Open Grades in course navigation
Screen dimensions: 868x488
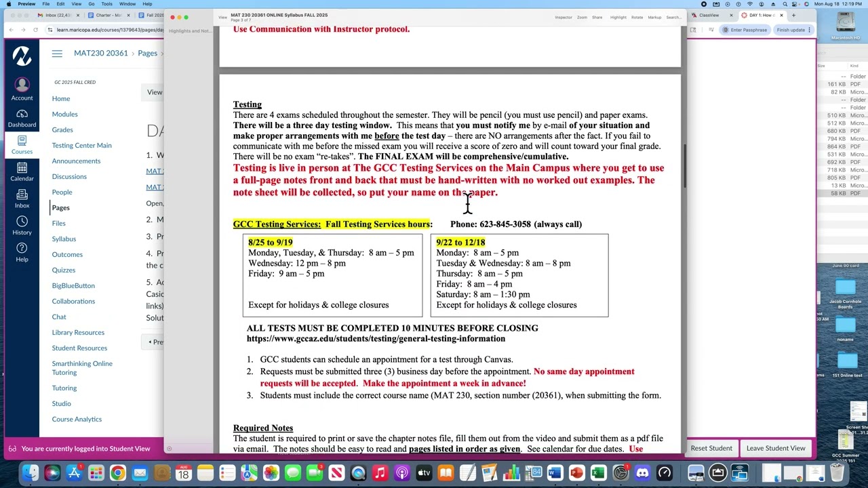62,129
